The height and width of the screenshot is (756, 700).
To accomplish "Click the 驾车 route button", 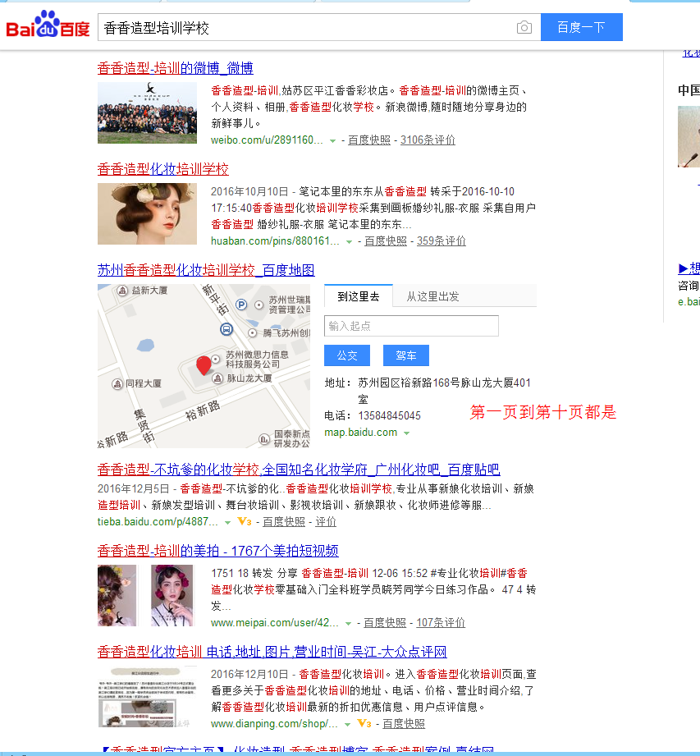I will [x=406, y=355].
